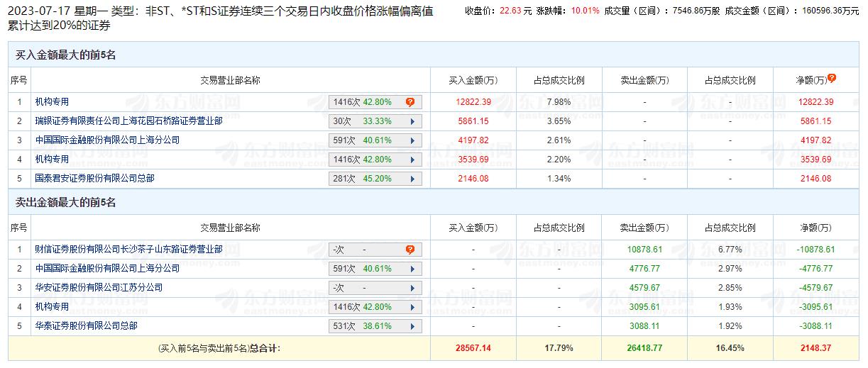Select the 2.20% ratio cell
The image size is (868, 368).
pyautogui.click(x=559, y=160)
